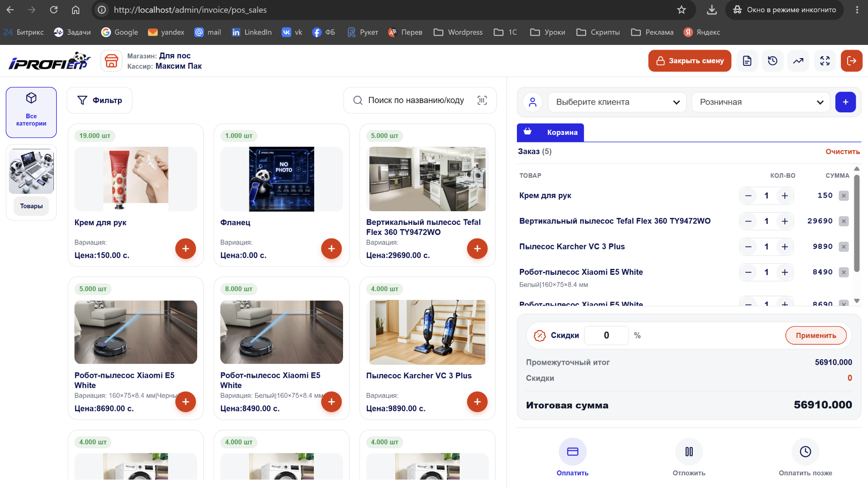This screenshot has height=489, width=868.
Task: Open the Розничная price type dropdown
Action: point(761,102)
